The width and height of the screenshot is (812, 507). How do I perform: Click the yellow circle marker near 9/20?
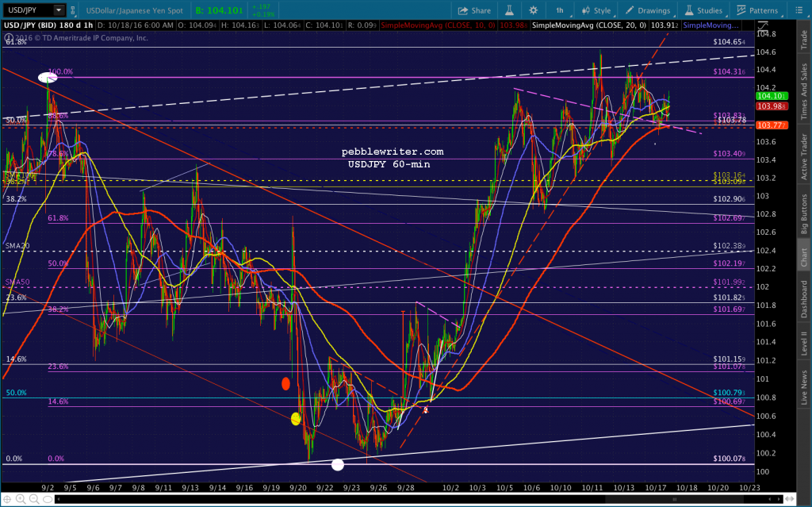[296, 419]
